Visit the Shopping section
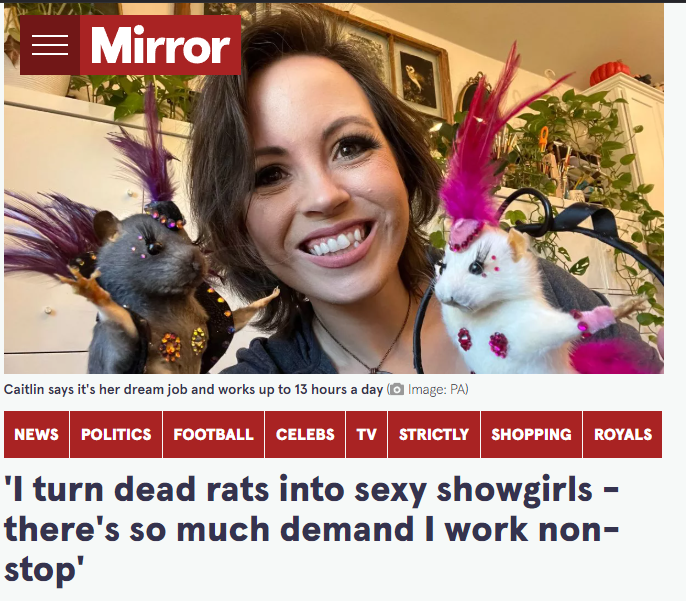Image resolution: width=686 pixels, height=601 pixels. (531, 434)
